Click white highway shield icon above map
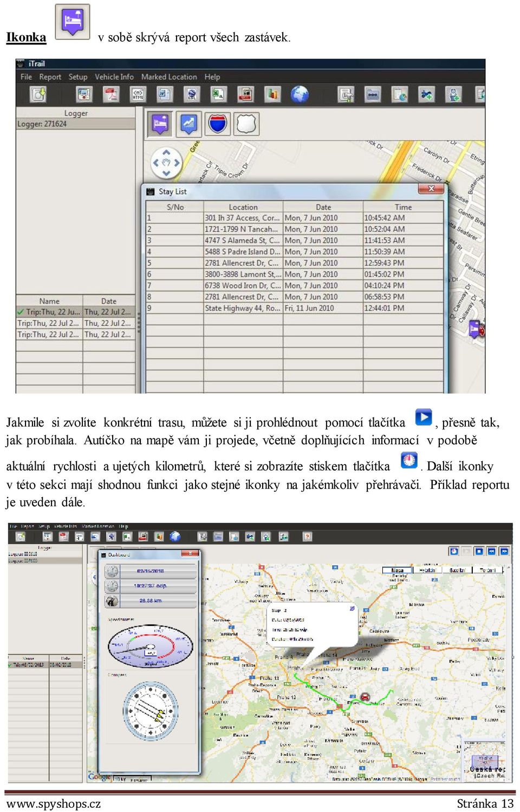 pos(246,124)
